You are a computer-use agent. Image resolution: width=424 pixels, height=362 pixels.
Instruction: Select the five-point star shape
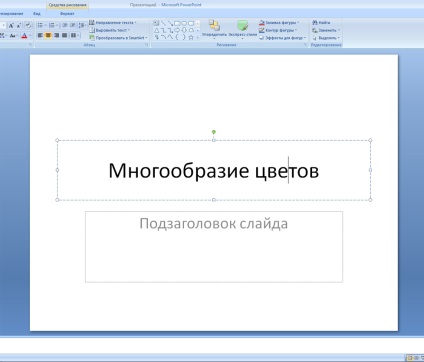(x=191, y=37)
